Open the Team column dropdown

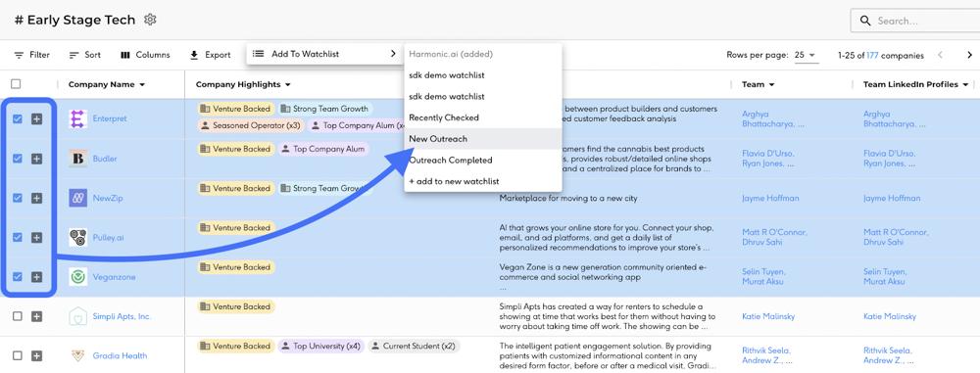tap(771, 85)
